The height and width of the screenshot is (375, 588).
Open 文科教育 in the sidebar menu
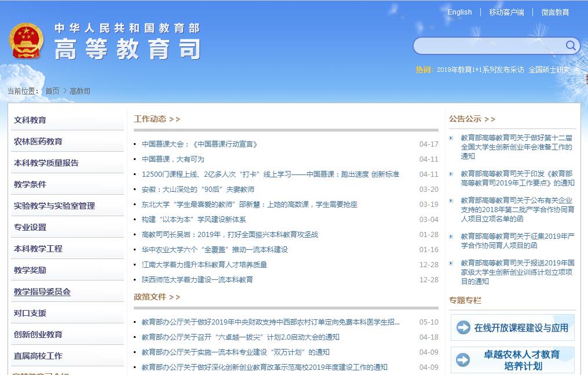click(30, 121)
